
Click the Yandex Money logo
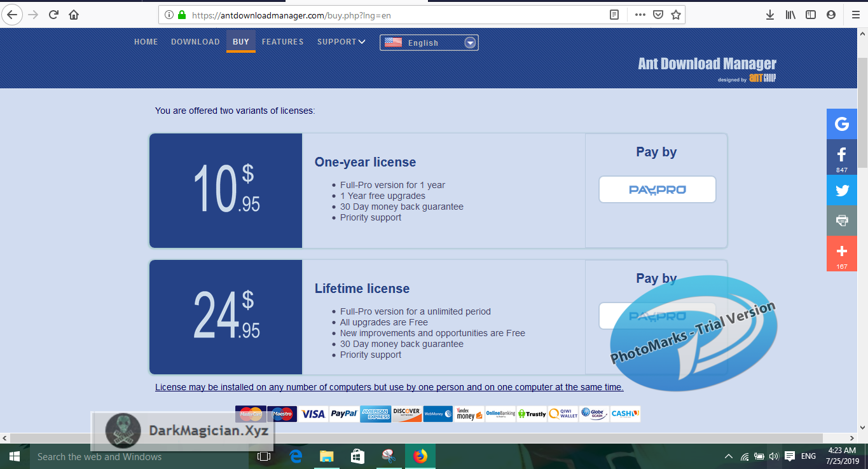(x=469, y=414)
